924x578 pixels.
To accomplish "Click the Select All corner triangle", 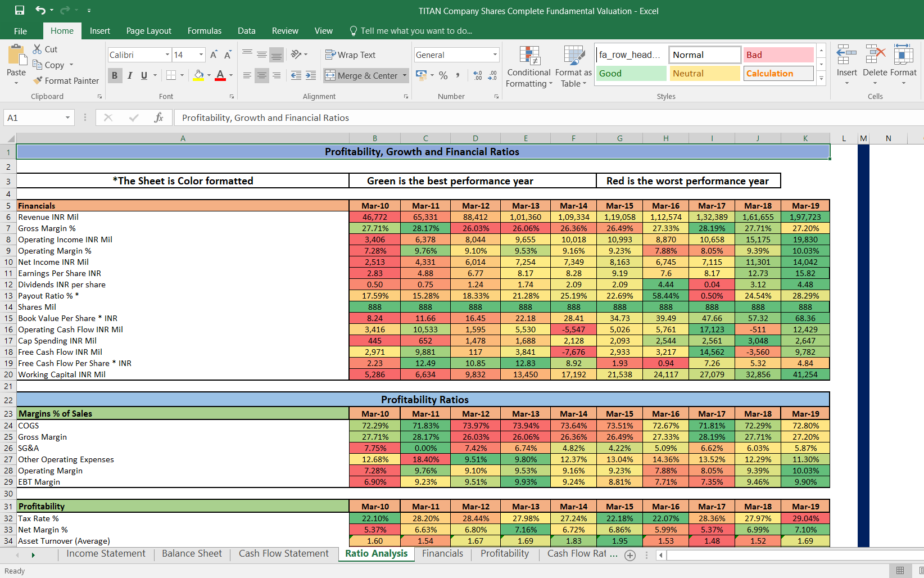I will pos(11,138).
